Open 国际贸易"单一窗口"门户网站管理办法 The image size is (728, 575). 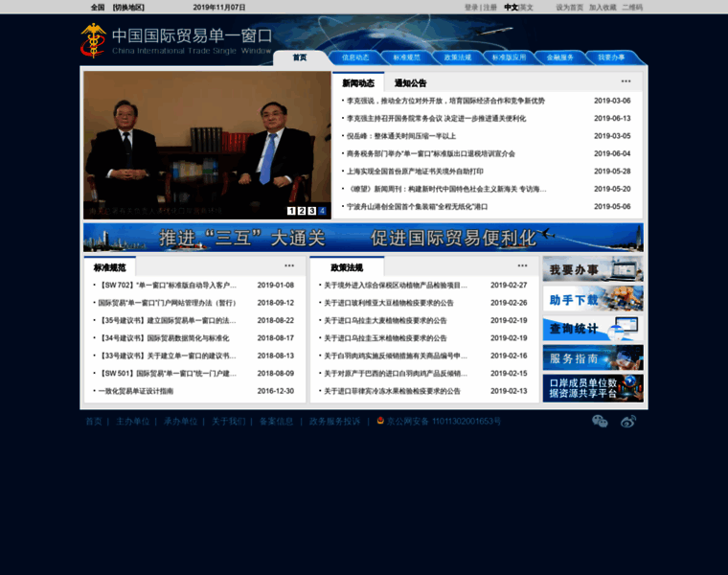[167, 303]
